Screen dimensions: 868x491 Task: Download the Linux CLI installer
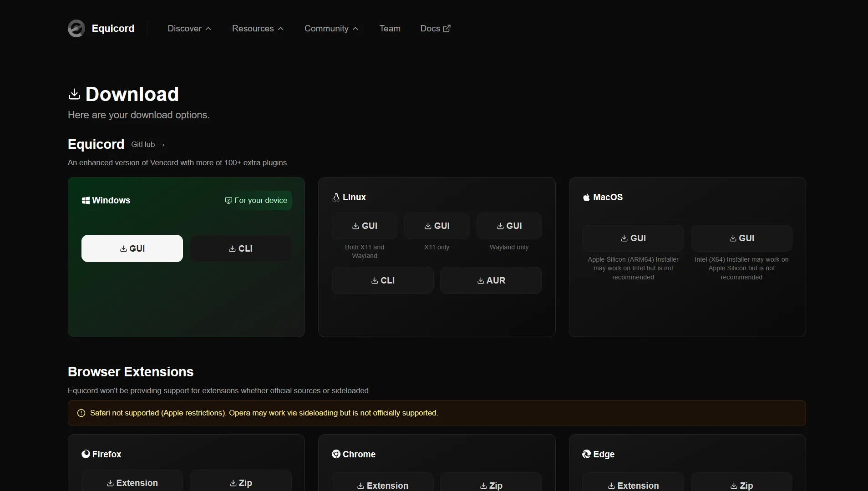coord(383,280)
